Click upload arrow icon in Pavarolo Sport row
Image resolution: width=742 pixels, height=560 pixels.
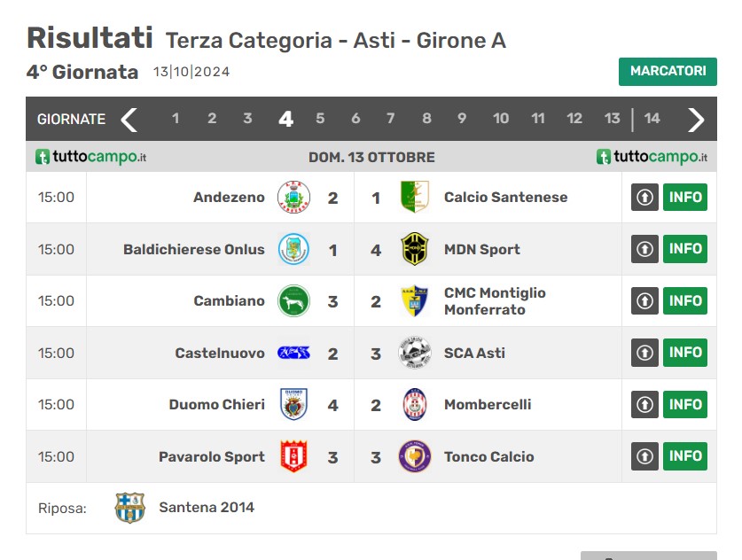click(x=644, y=456)
